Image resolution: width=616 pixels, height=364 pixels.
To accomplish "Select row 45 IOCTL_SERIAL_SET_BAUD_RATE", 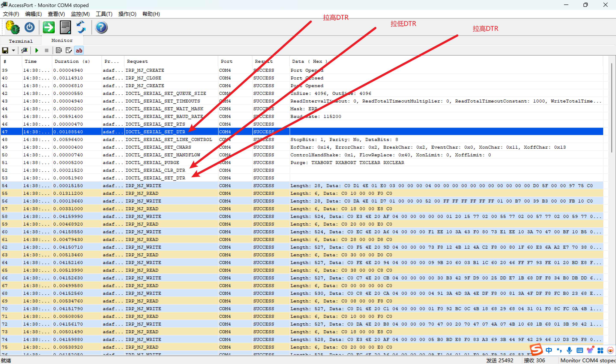I will point(302,116).
